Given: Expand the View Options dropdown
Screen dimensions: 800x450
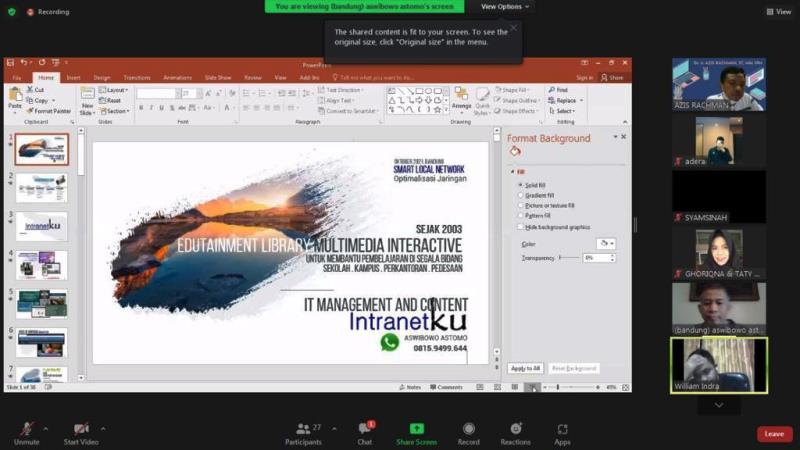Looking at the screenshot, I should [x=505, y=6].
